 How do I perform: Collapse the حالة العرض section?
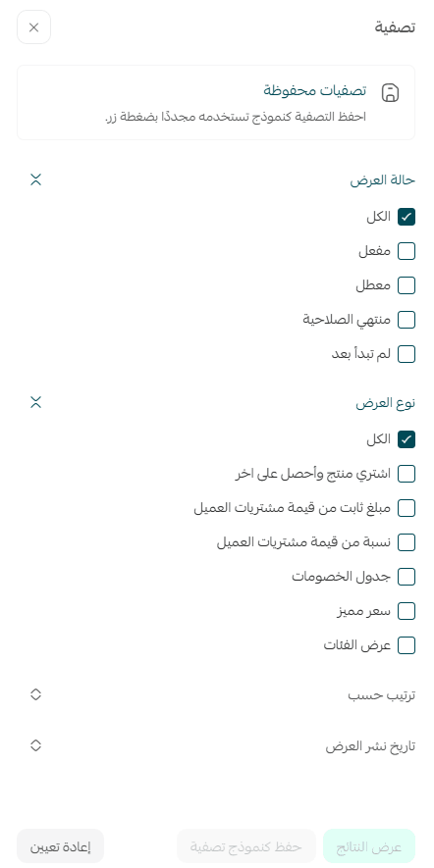[x=36, y=179]
